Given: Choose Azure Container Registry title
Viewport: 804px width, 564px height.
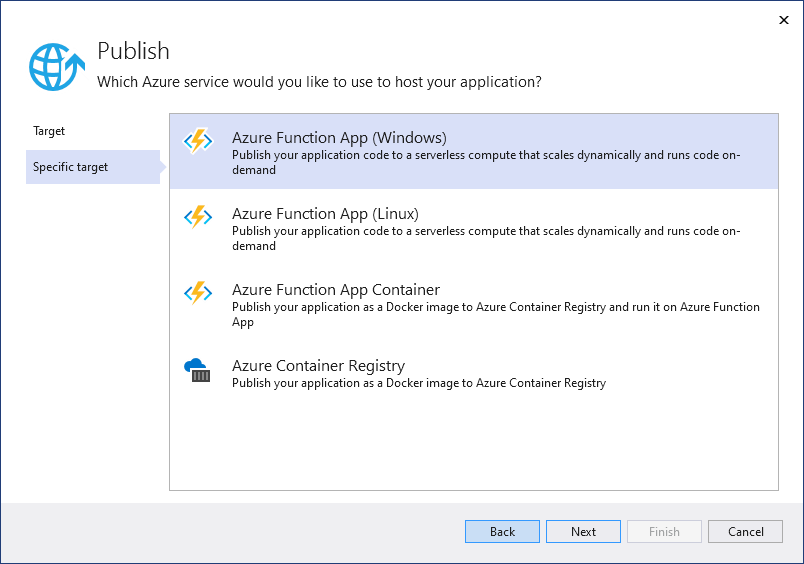Looking at the screenshot, I should (x=318, y=366).
